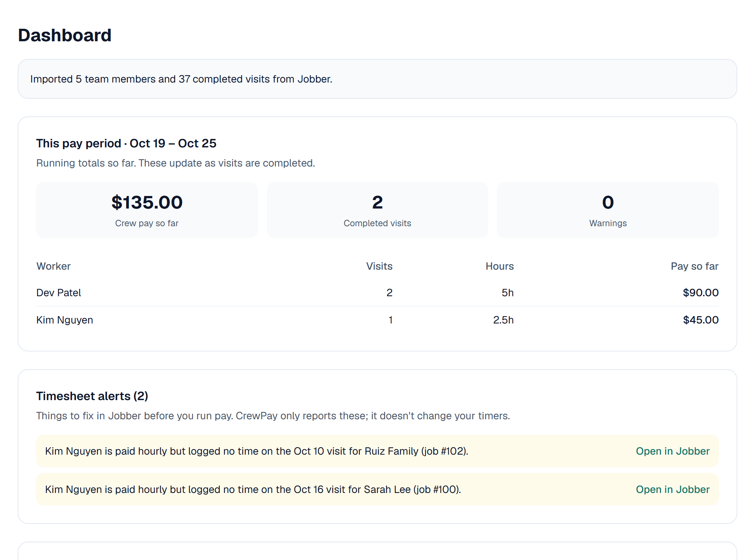Click the $135.00 crew pay total

coord(147,202)
